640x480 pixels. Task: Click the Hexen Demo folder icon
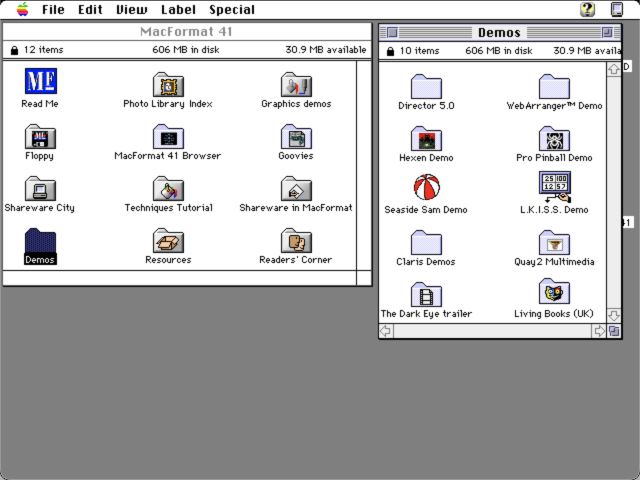(x=426, y=139)
